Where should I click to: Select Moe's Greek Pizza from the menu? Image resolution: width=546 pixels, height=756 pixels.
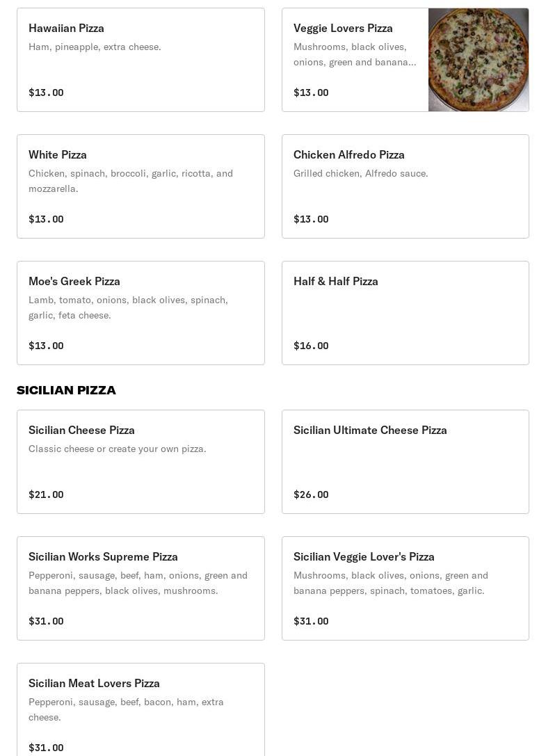pos(140,313)
